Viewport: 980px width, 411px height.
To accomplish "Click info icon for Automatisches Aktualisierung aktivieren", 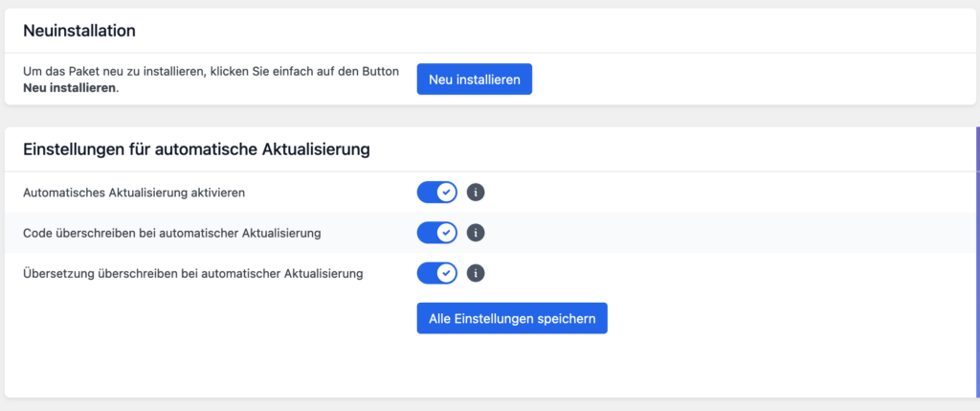I will coord(476,193).
